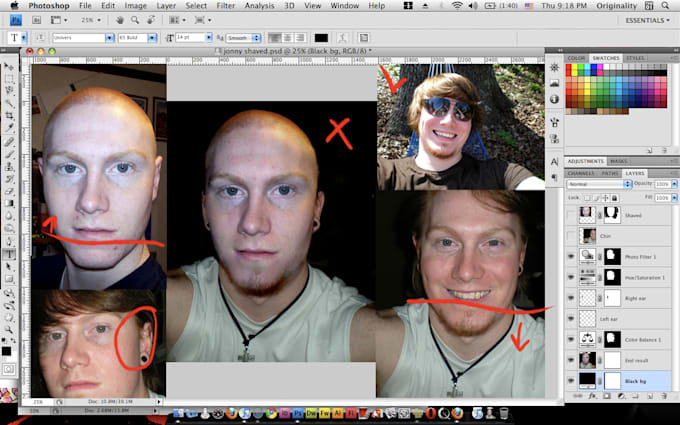680x425 pixels.
Task: Select the Move tool
Action: pos(9,66)
